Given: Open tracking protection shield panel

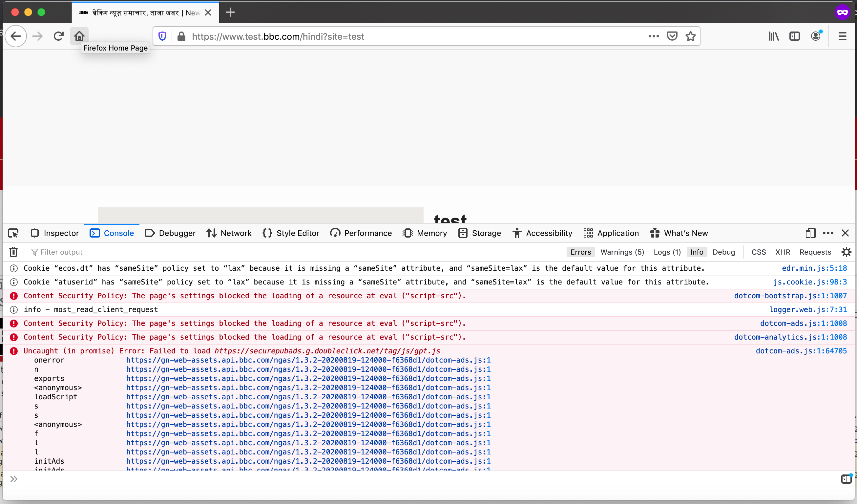Looking at the screenshot, I should [162, 36].
